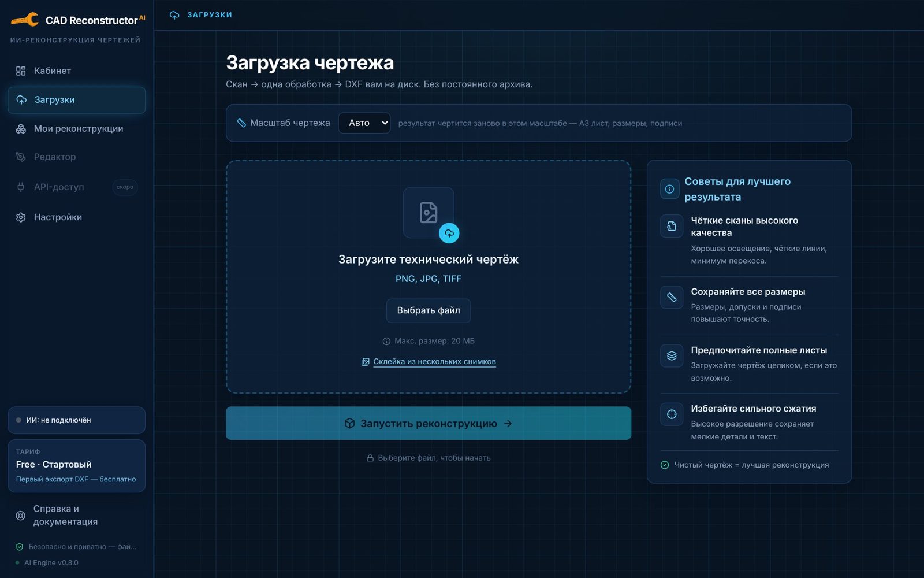924x578 pixels.
Task: Click the crosshair icon for Избегайте сильного сжатия
Action: [672, 414]
